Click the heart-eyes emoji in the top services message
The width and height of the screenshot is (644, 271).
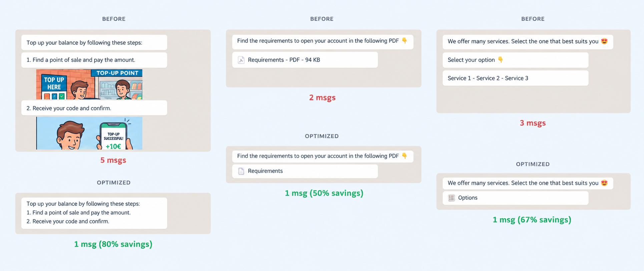coord(604,41)
